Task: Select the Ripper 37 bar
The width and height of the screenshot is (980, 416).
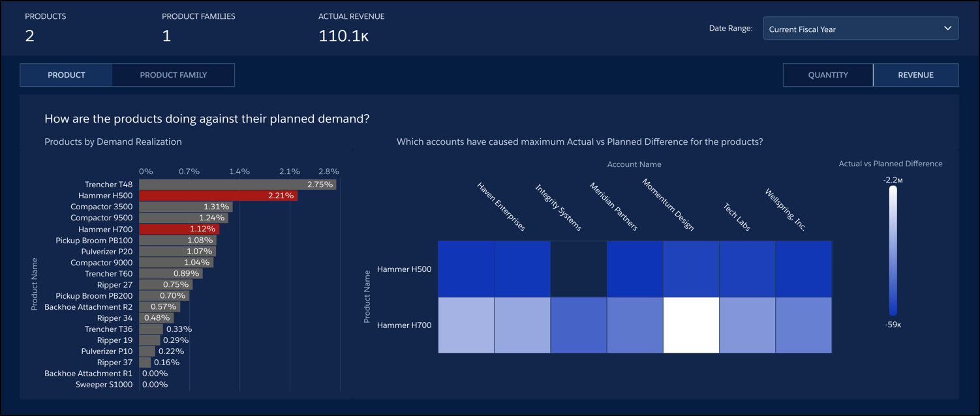Action: [x=145, y=362]
